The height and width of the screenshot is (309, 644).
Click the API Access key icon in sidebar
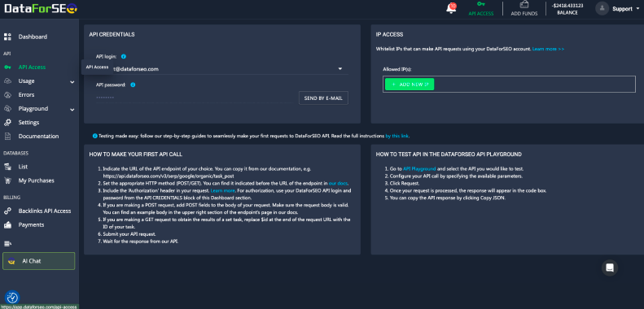tap(7, 67)
